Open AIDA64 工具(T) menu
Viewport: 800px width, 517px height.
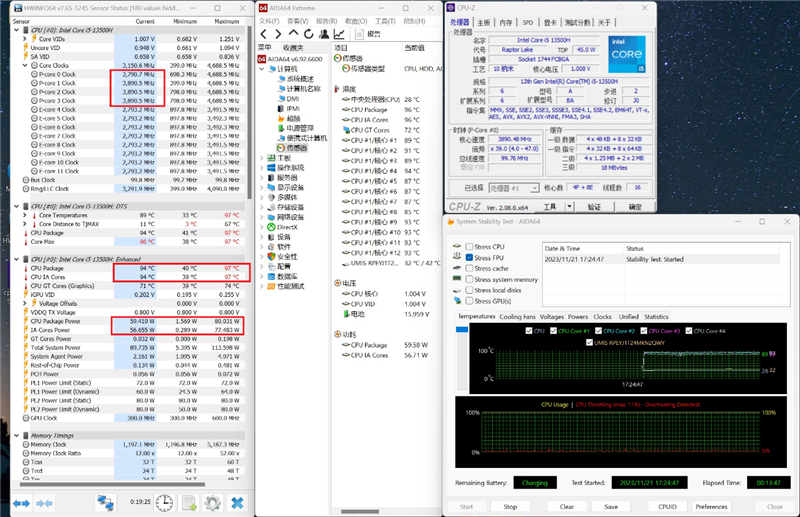pos(385,21)
